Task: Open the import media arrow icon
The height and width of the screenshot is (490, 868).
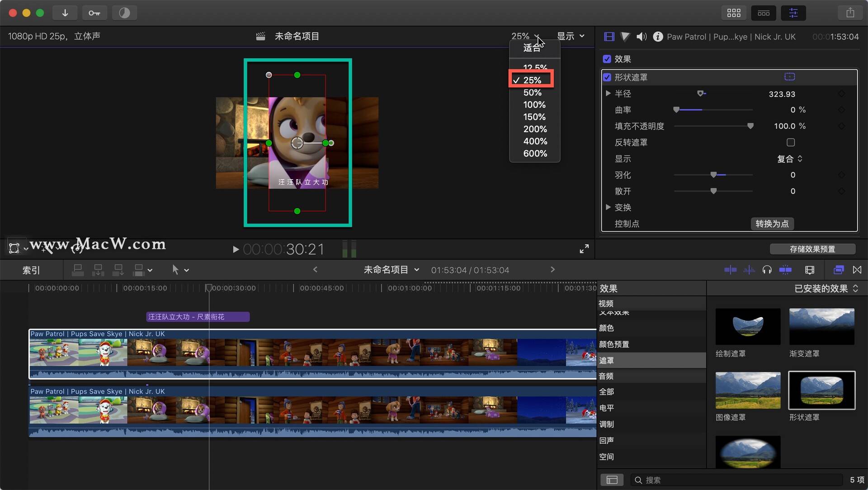Action: click(x=65, y=13)
